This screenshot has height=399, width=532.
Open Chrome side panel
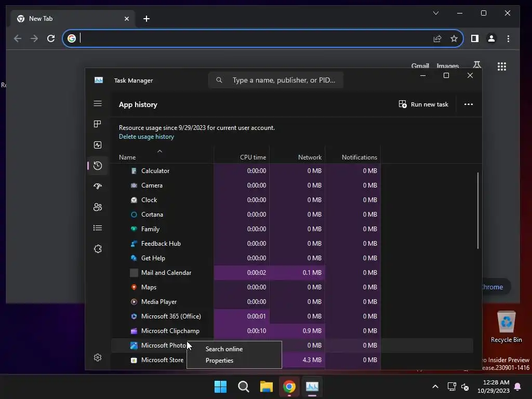click(475, 38)
